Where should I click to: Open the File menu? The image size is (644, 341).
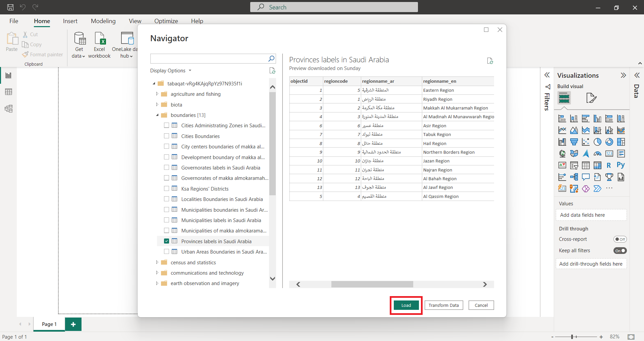pos(14,21)
